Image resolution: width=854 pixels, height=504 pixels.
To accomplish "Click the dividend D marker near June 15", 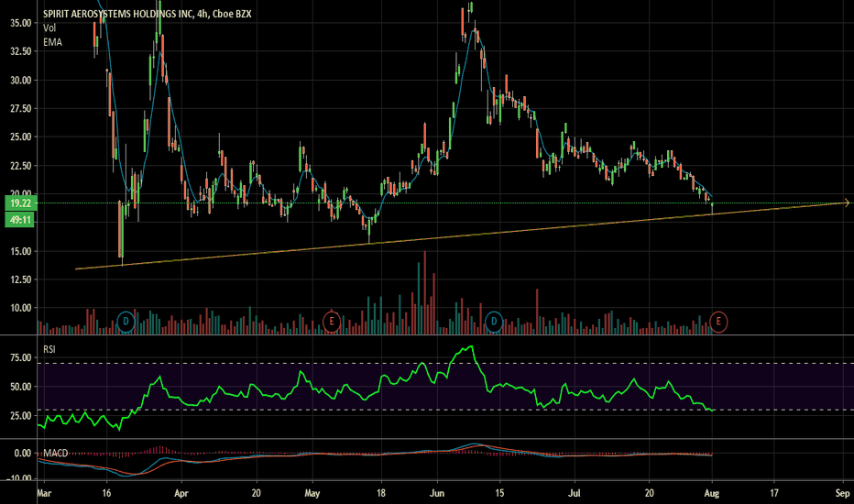I will 494,322.
